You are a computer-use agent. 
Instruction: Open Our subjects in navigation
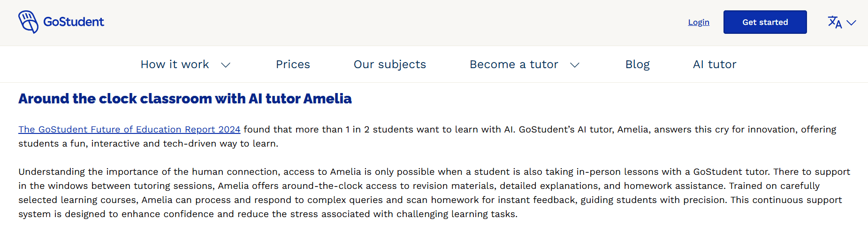(x=390, y=64)
